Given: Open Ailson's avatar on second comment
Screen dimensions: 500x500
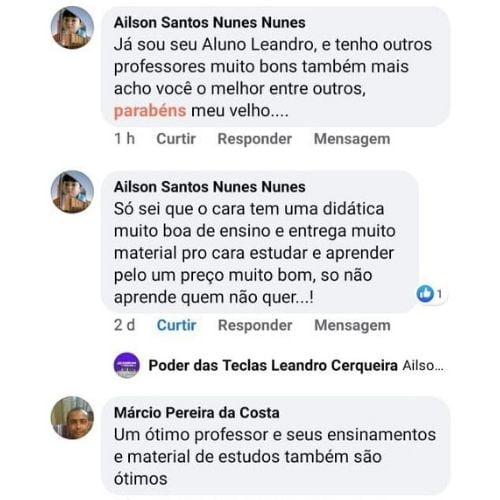Looking at the screenshot, I should (72, 192).
